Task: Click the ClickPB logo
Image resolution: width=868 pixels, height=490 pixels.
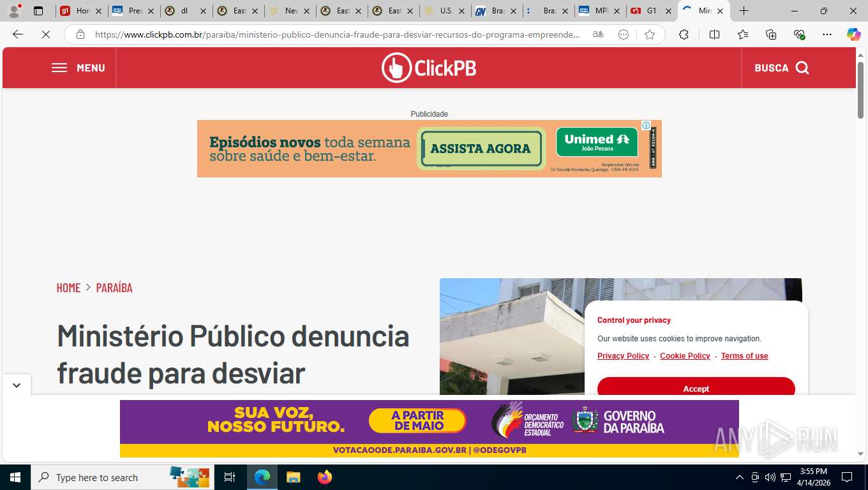Action: tap(429, 68)
